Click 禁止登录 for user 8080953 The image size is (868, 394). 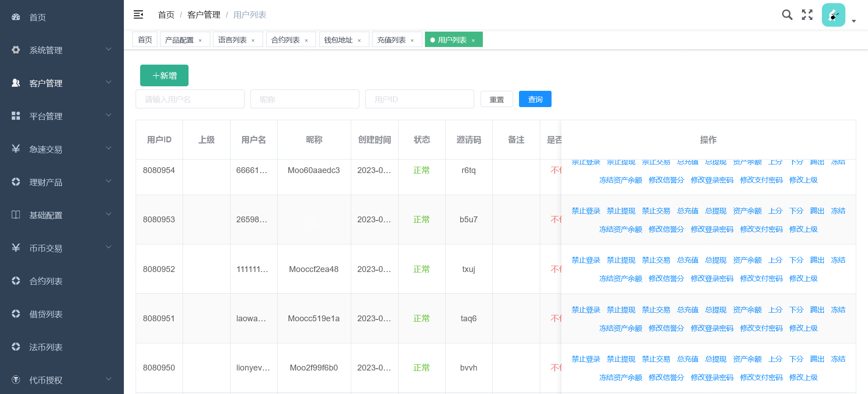pyautogui.click(x=585, y=211)
